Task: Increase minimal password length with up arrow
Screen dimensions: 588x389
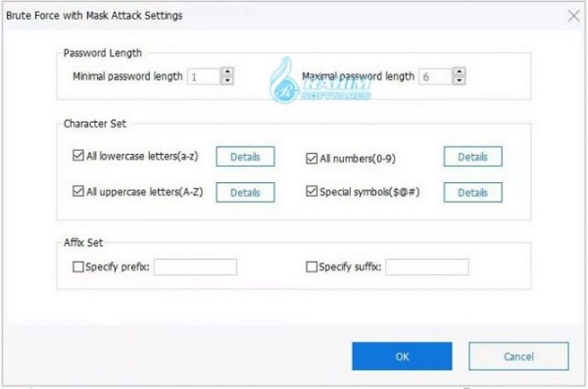Action: point(228,72)
